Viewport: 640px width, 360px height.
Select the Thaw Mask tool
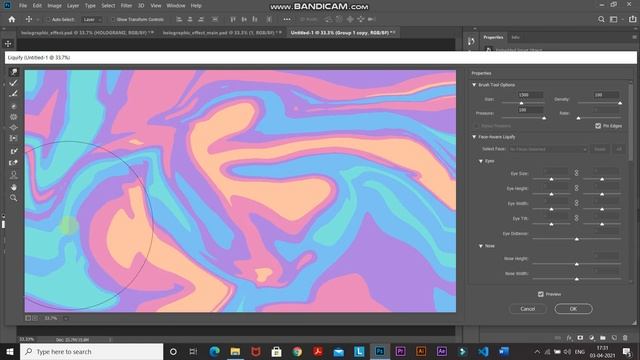(13, 163)
